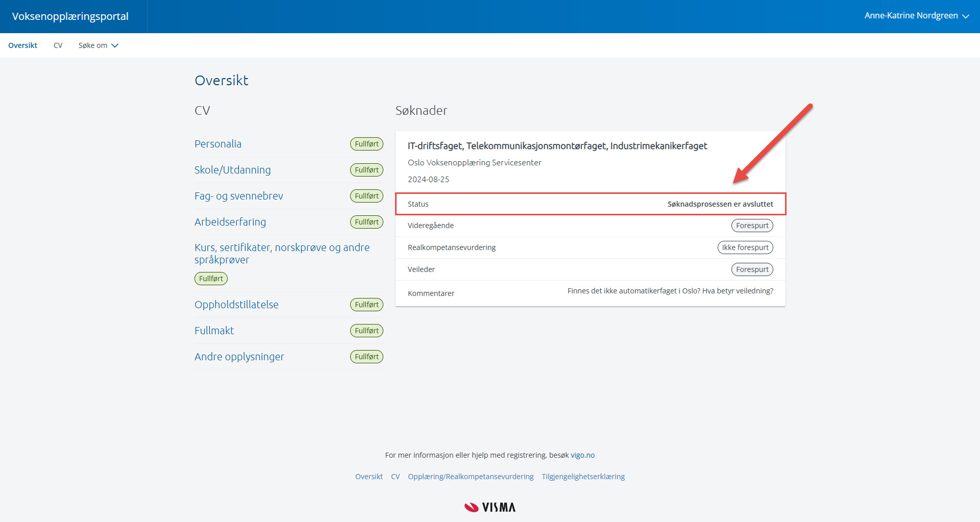The width and height of the screenshot is (980, 522).
Task: Click Fullført badge next to Personalia
Action: click(366, 144)
